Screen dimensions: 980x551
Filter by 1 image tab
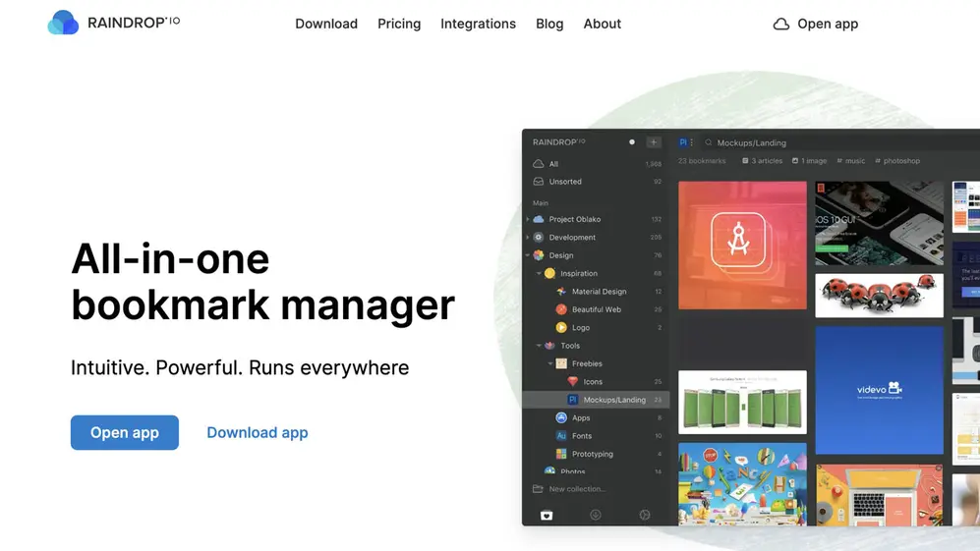click(809, 161)
